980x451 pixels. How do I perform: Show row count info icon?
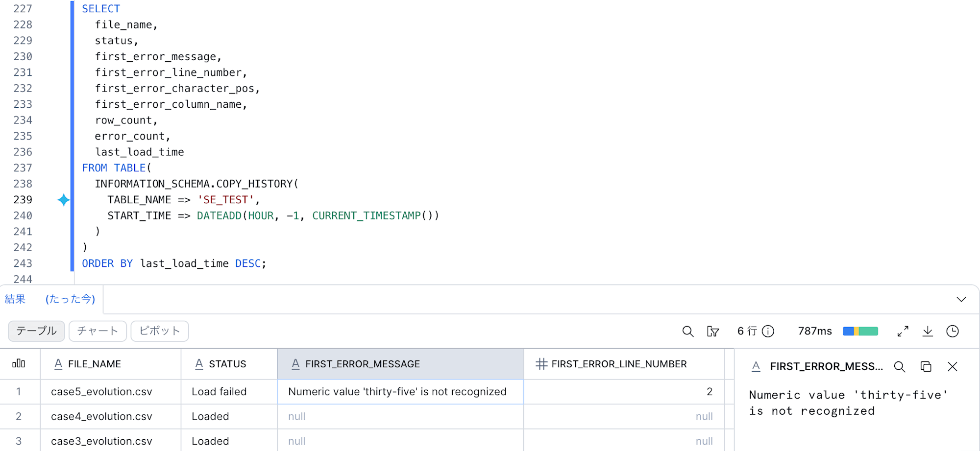click(x=768, y=332)
